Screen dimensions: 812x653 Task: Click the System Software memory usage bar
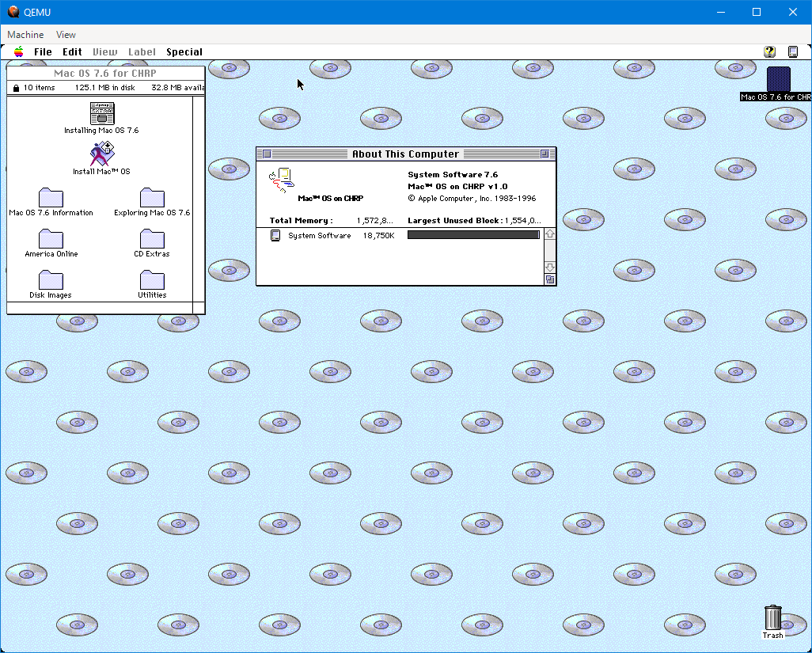click(472, 235)
